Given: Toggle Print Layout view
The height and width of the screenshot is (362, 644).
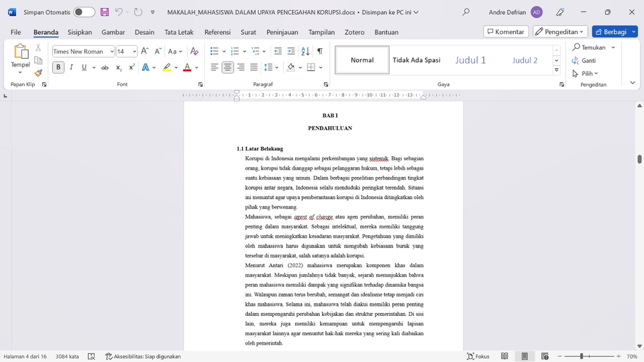Looking at the screenshot, I should (525, 356).
